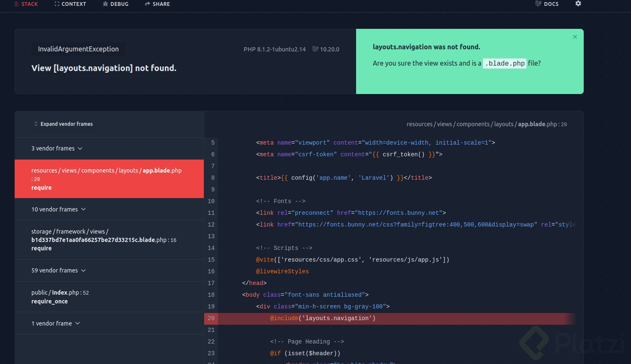
Task: Expand the 1 vendor frame group
Action: [56, 323]
